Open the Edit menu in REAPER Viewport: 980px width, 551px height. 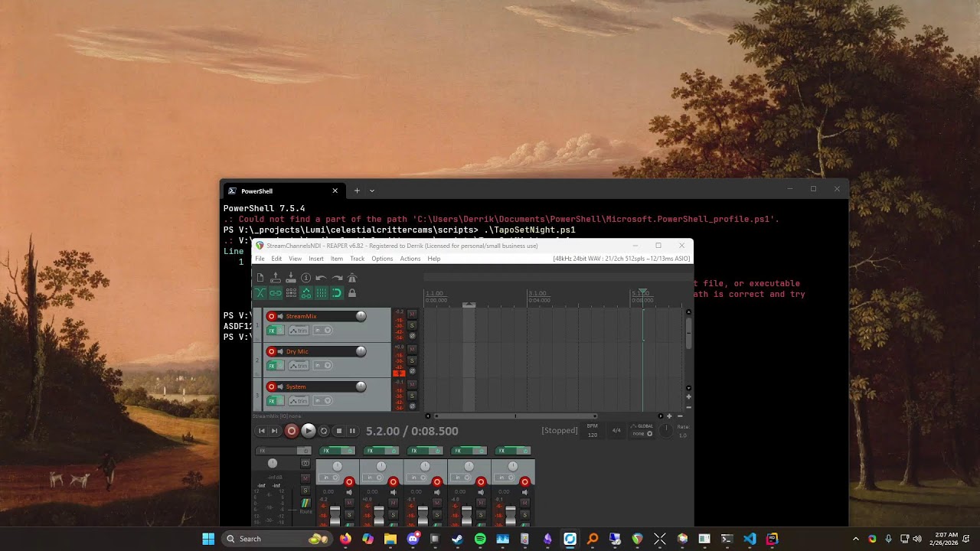tap(276, 259)
